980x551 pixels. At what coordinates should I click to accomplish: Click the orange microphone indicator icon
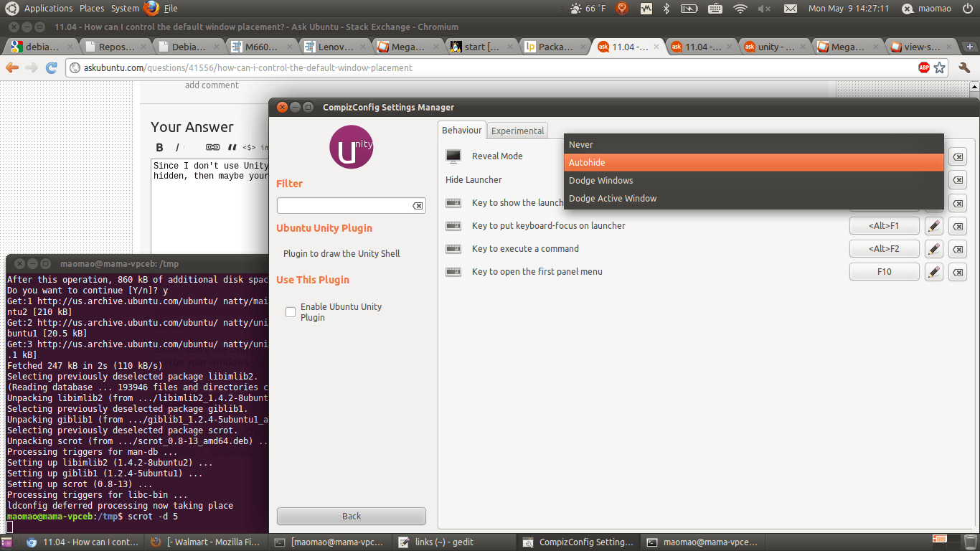point(622,9)
